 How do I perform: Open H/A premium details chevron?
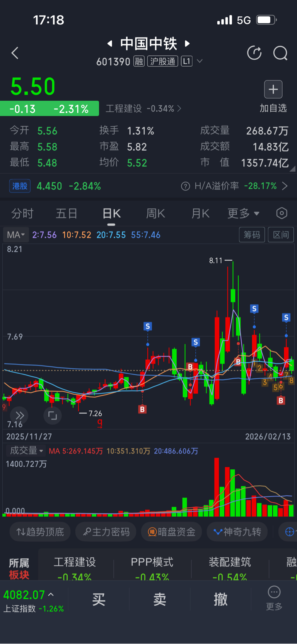tap(285, 186)
